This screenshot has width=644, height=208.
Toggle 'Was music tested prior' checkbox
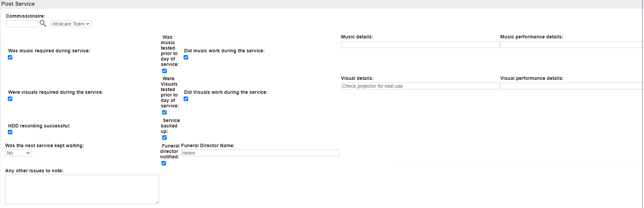(x=165, y=71)
